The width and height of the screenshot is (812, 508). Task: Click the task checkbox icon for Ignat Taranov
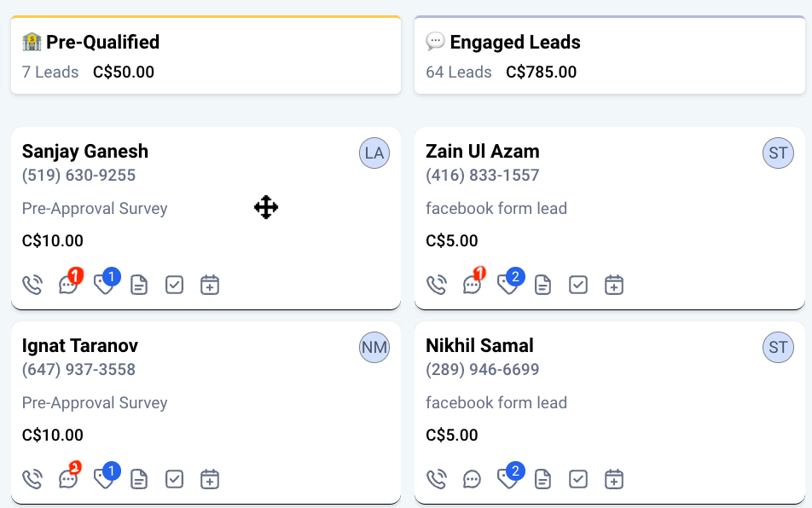click(175, 479)
